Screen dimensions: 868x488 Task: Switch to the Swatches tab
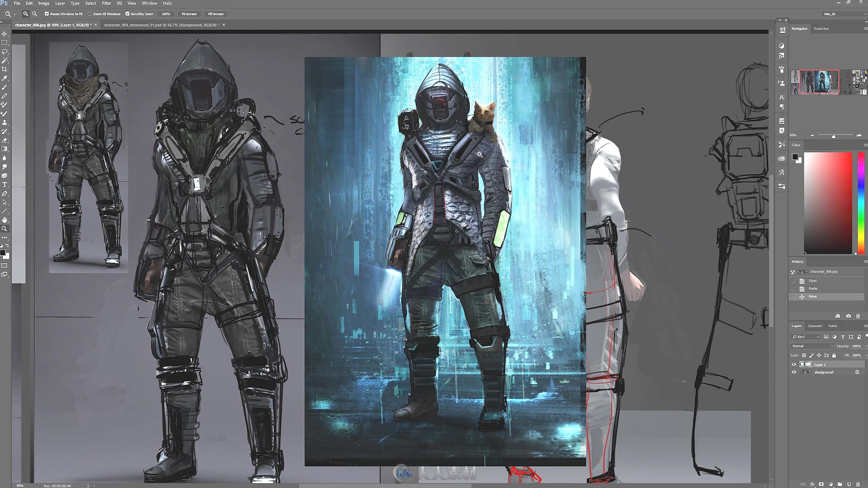click(821, 28)
